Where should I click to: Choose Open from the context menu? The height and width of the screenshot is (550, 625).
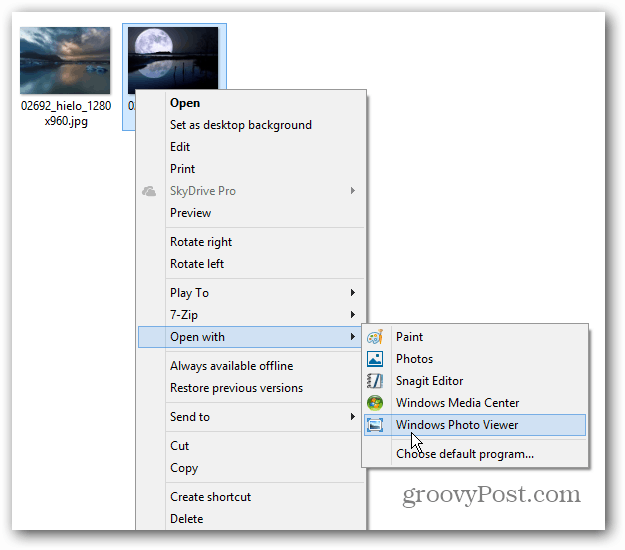[251, 103]
